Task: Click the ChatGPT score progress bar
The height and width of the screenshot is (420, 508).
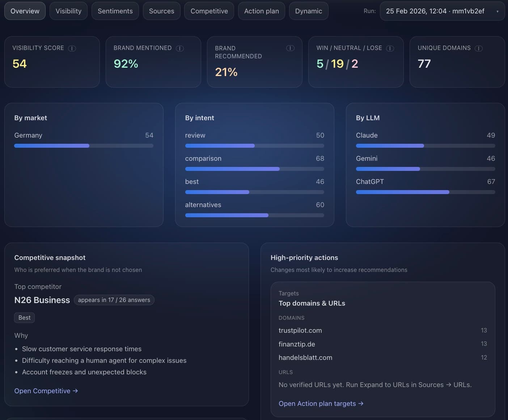Action: (x=425, y=192)
